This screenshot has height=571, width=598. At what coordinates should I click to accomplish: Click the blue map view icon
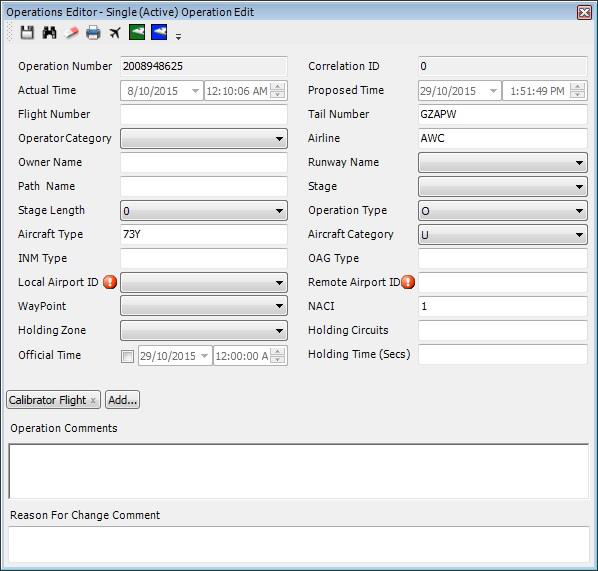[x=159, y=32]
